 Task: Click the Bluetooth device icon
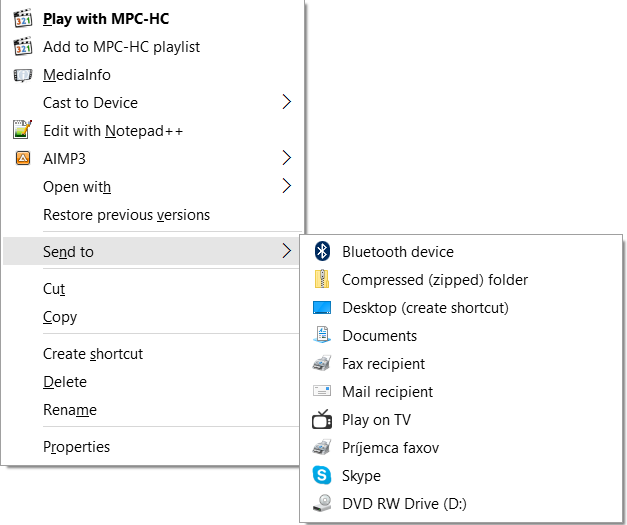coord(322,251)
